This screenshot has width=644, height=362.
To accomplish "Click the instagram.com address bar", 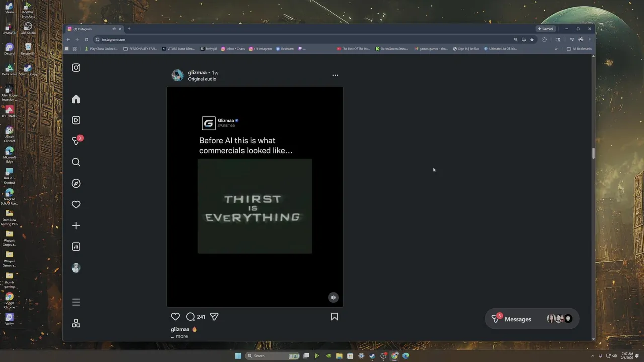I will click(302, 39).
